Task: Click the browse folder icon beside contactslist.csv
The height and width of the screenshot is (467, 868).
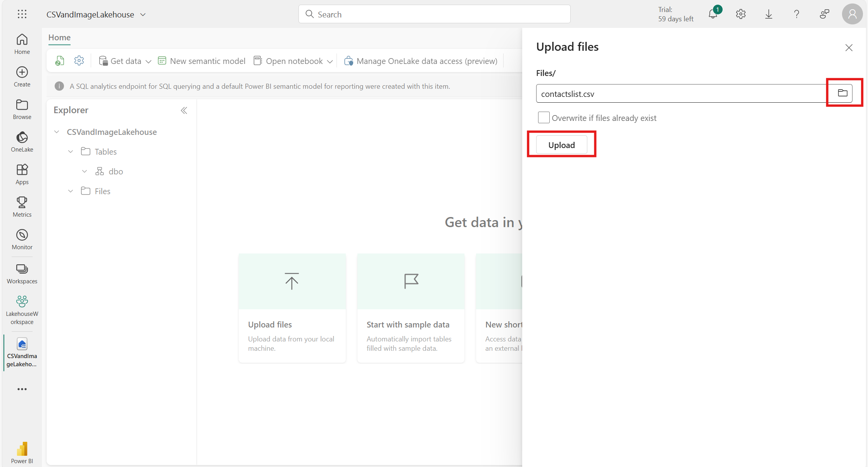Action: pos(842,93)
